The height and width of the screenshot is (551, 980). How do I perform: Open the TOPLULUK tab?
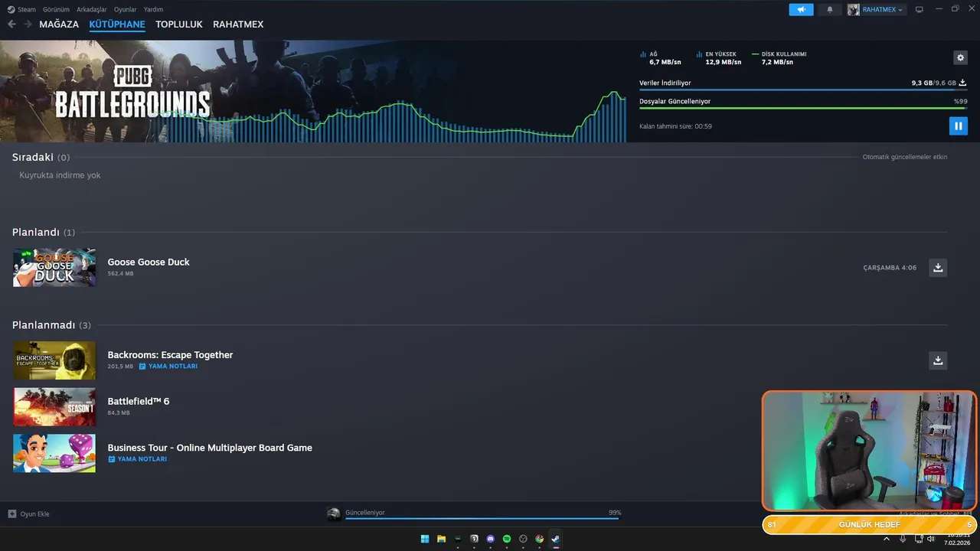tap(179, 24)
